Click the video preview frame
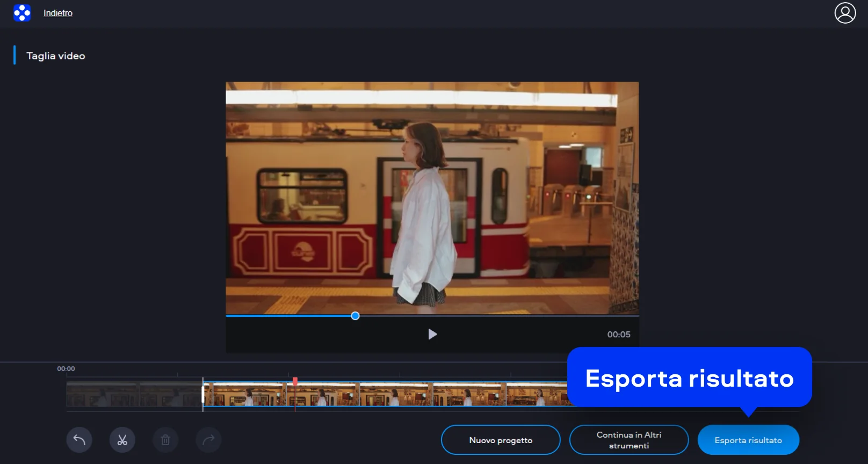 tap(432, 198)
